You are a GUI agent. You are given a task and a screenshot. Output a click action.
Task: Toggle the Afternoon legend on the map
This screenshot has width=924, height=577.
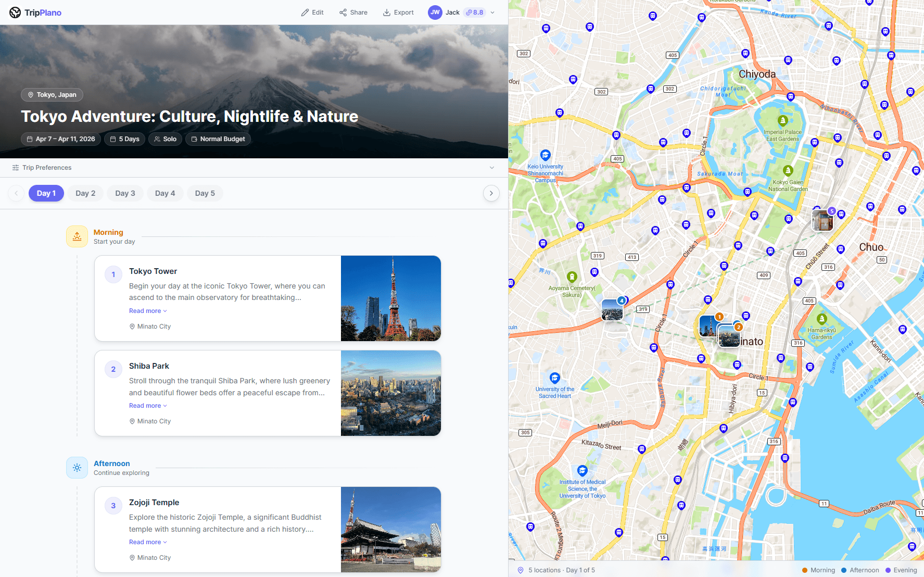point(859,570)
